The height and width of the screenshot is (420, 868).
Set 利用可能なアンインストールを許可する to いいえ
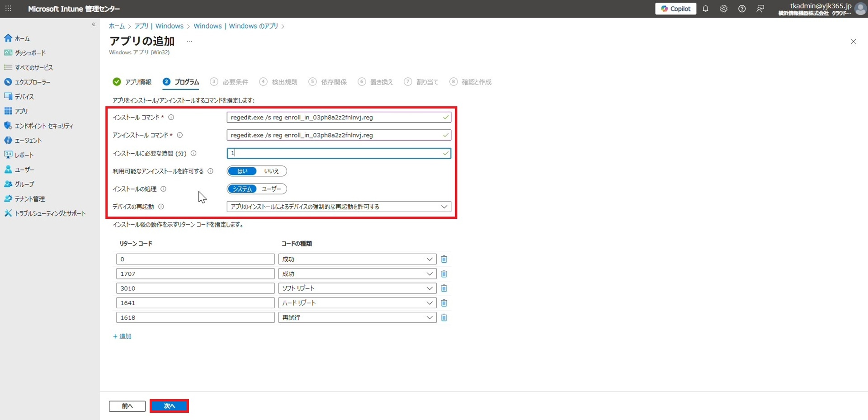point(271,171)
